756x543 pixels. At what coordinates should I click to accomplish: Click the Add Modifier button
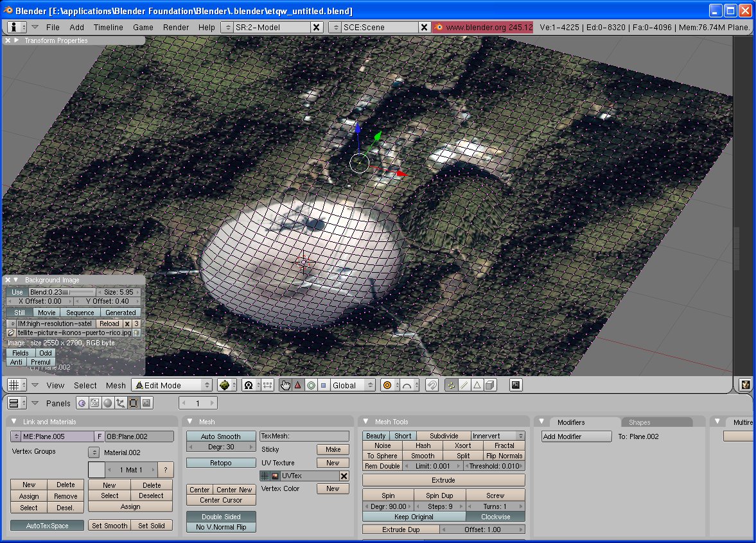point(576,436)
